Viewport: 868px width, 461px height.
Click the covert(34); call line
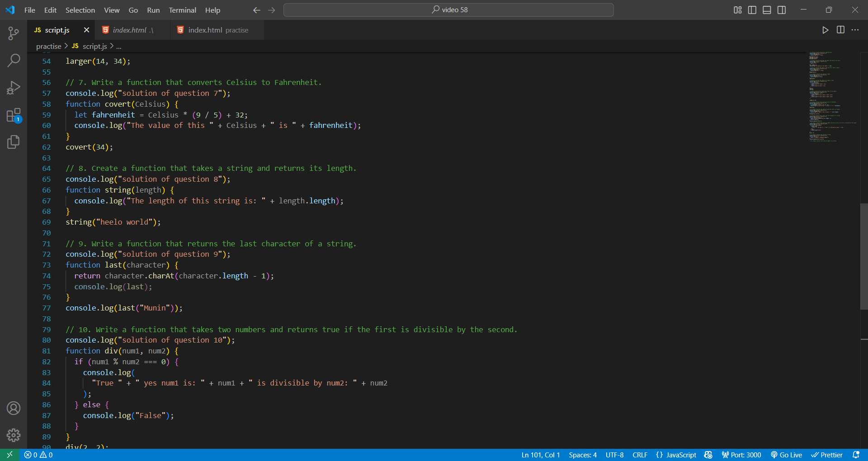click(x=90, y=147)
